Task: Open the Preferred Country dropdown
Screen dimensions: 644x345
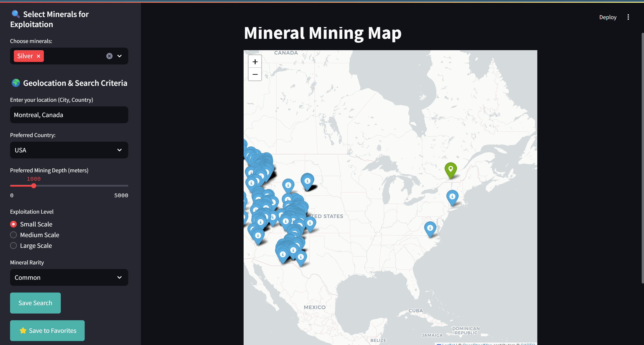Action: coord(69,150)
